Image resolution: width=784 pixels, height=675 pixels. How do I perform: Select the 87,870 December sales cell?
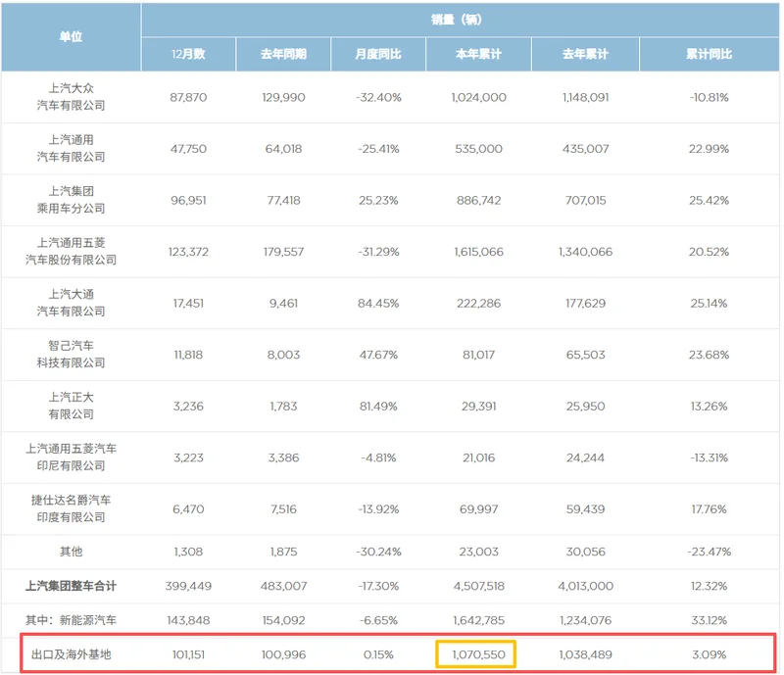tap(187, 97)
